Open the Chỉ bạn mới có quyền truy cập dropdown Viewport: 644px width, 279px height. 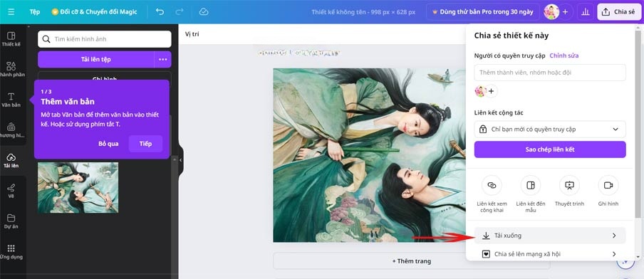point(550,130)
